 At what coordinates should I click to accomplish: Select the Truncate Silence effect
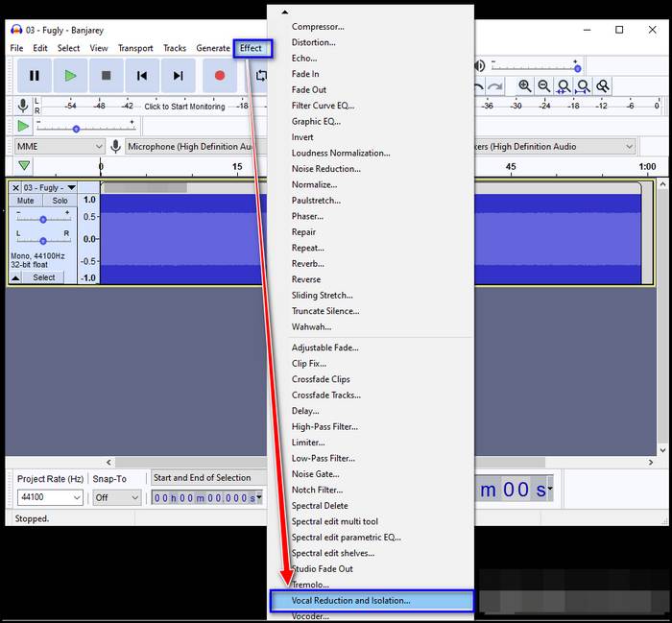pos(371,311)
